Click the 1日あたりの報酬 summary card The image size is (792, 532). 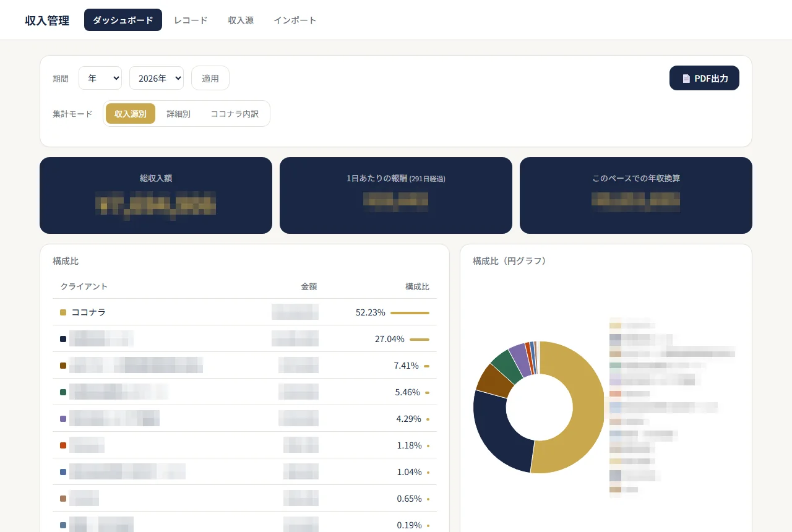coord(396,195)
